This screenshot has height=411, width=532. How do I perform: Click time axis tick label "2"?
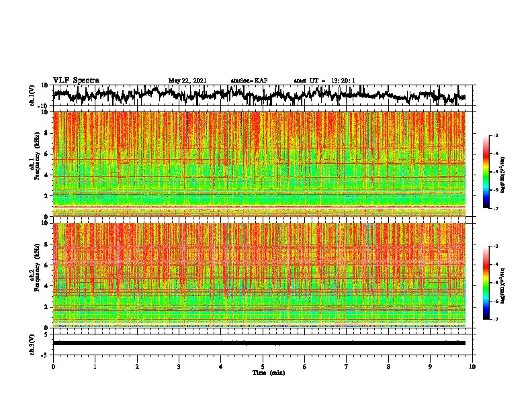(137, 367)
